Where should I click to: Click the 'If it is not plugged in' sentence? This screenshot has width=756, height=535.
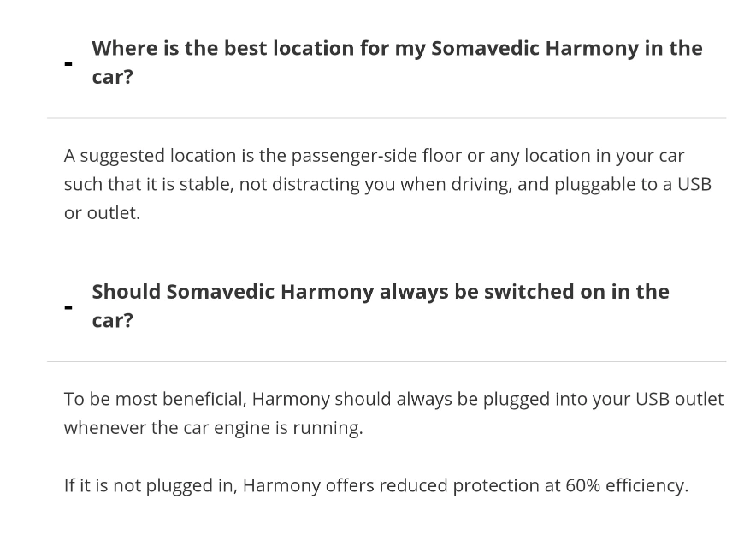point(376,485)
